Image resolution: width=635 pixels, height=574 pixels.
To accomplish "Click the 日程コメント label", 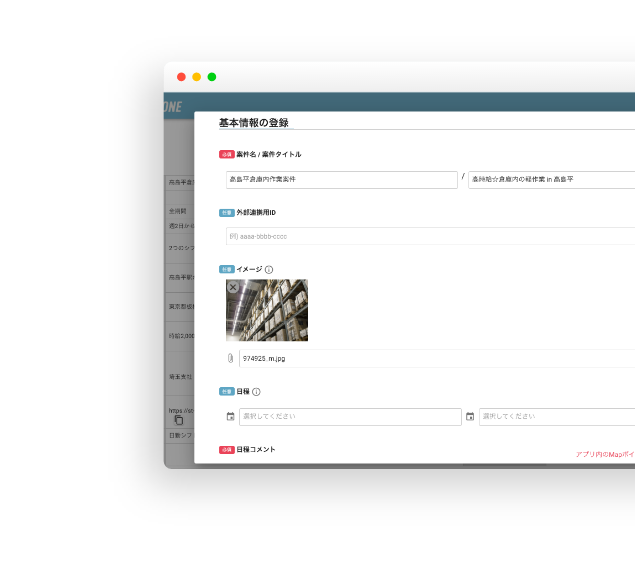I will tap(256, 449).
